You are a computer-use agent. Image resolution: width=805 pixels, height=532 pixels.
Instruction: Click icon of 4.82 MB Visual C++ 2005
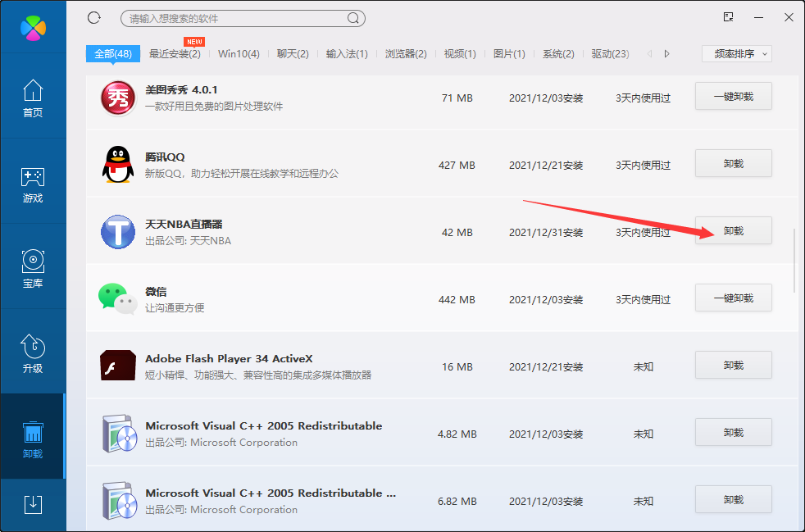(x=119, y=434)
